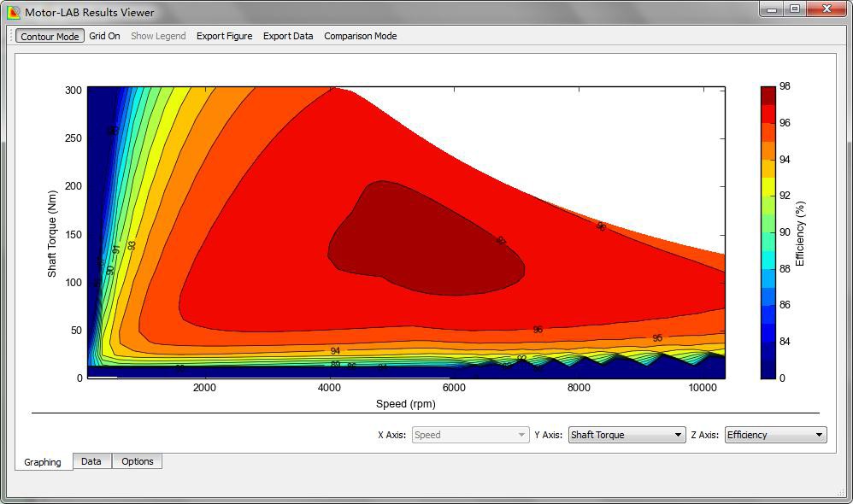Open the X Axis Speed combo box
The image size is (853, 504).
coord(470,435)
